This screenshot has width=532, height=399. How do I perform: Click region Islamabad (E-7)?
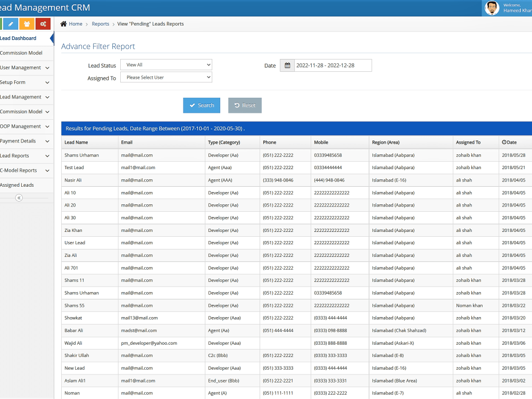388,393
